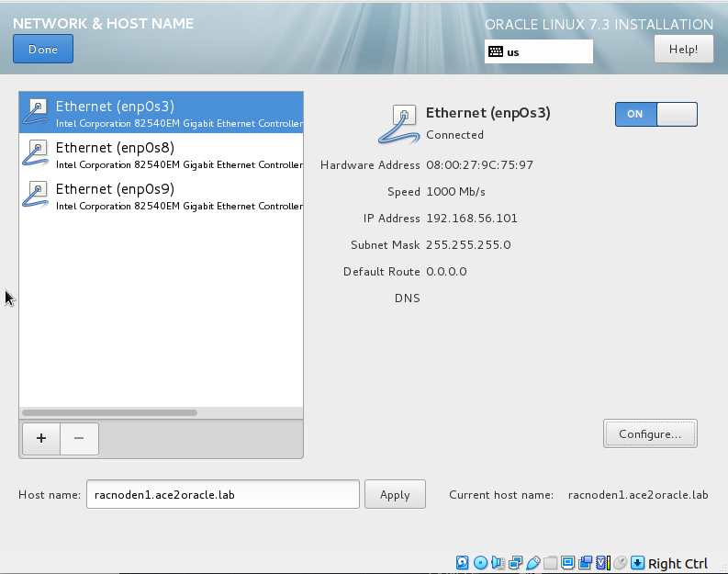
Task: Open VirtualBox hard disk activity icon
Action: 462,563
